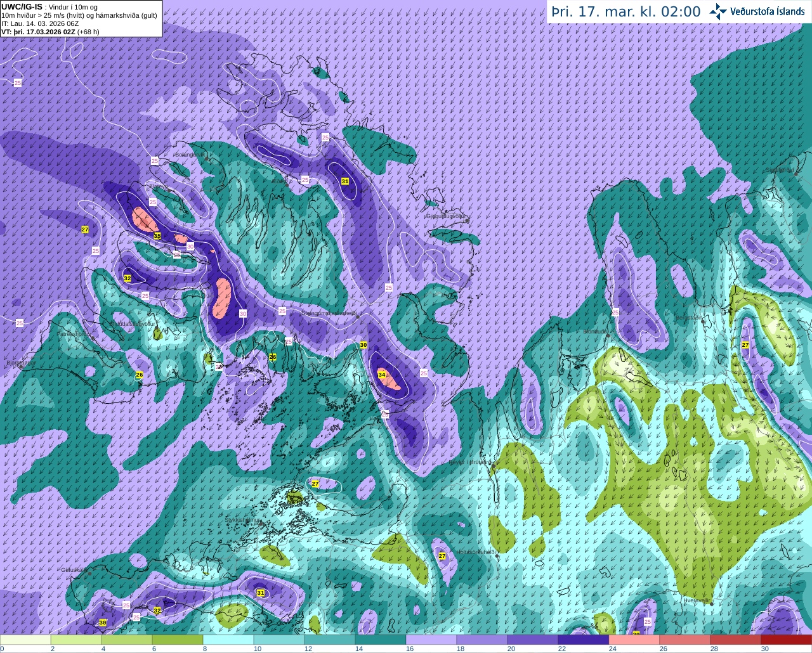Pick the 26–28 m/s coral legend swatch
This screenshot has height=653, width=812.
[x=685, y=639]
